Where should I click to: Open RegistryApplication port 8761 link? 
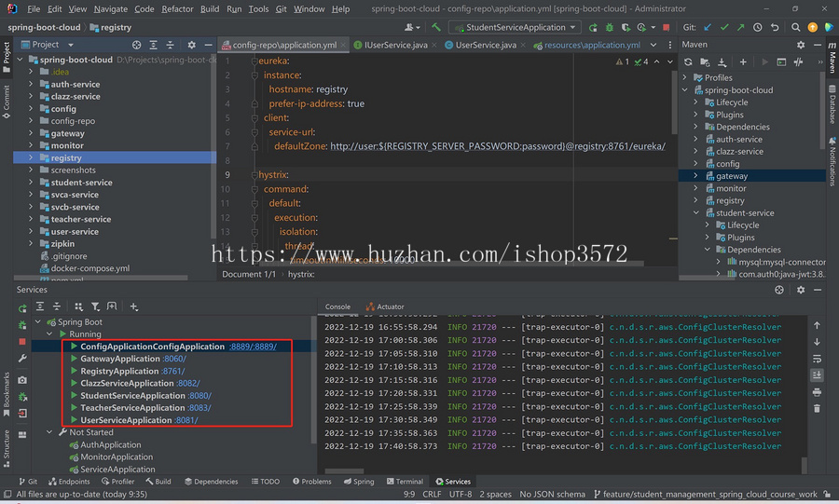[172, 371]
